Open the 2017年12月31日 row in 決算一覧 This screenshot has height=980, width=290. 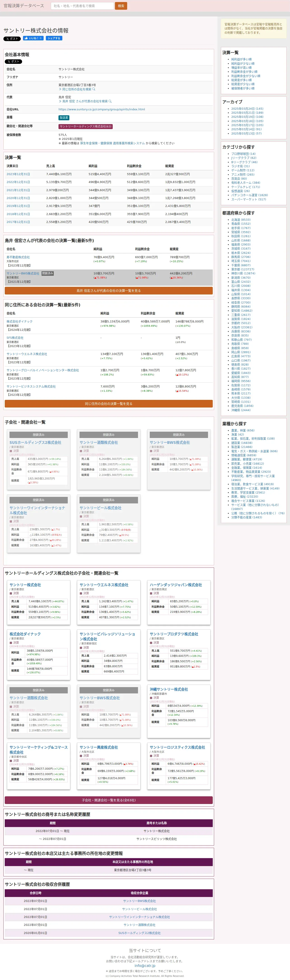18,222
